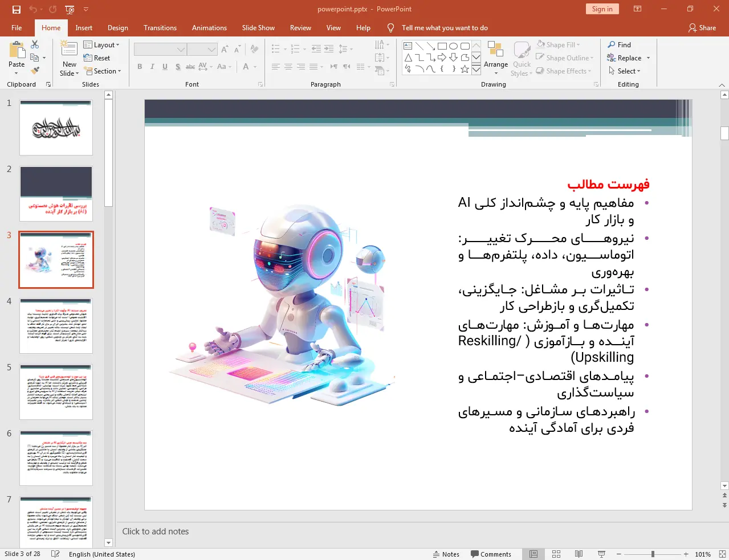Switch to the Design tab
The width and height of the screenshot is (729, 560).
[118, 27]
